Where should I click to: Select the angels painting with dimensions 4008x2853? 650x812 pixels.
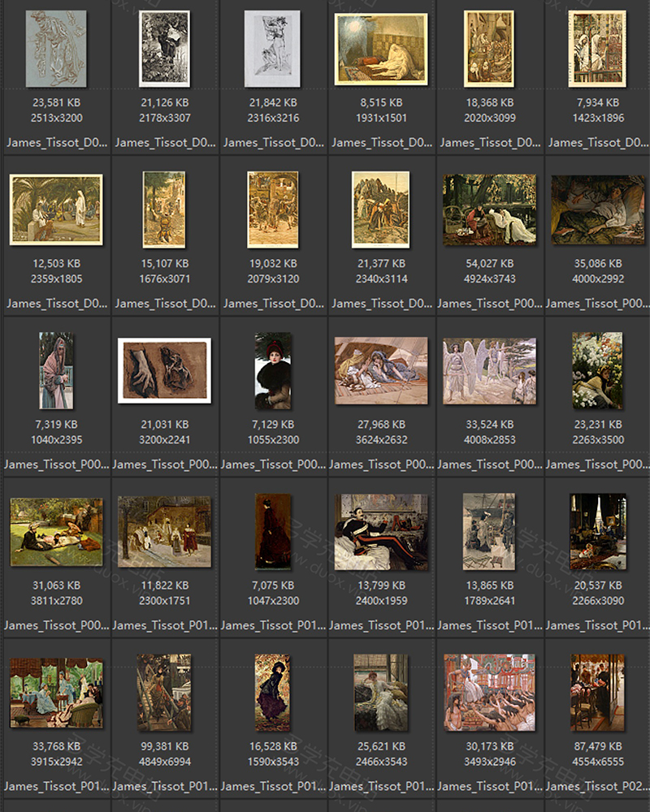pyautogui.click(x=490, y=369)
